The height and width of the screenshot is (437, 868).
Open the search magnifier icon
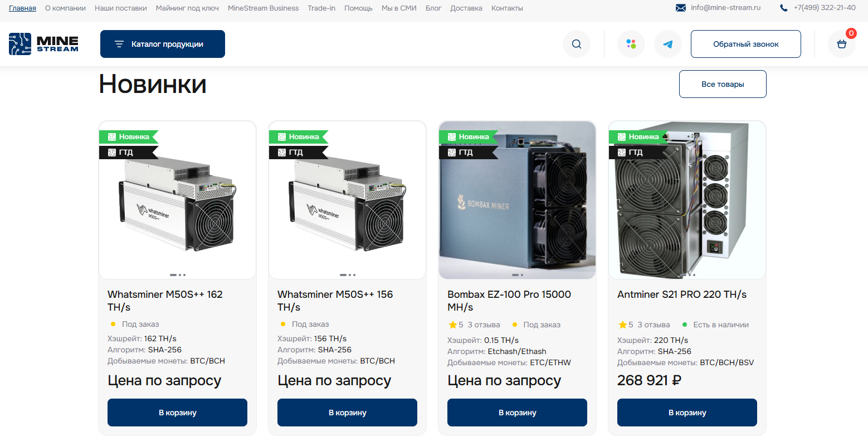577,44
